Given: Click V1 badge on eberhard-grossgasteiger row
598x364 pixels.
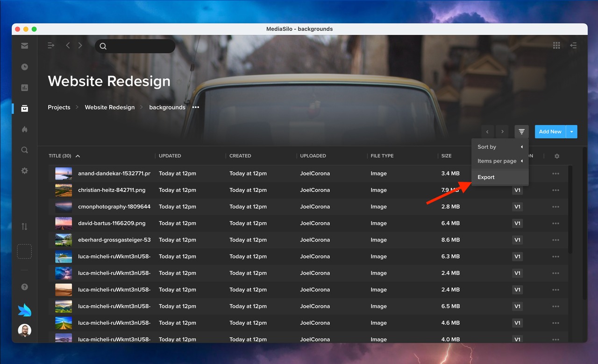Looking at the screenshot, I should click(x=517, y=240).
